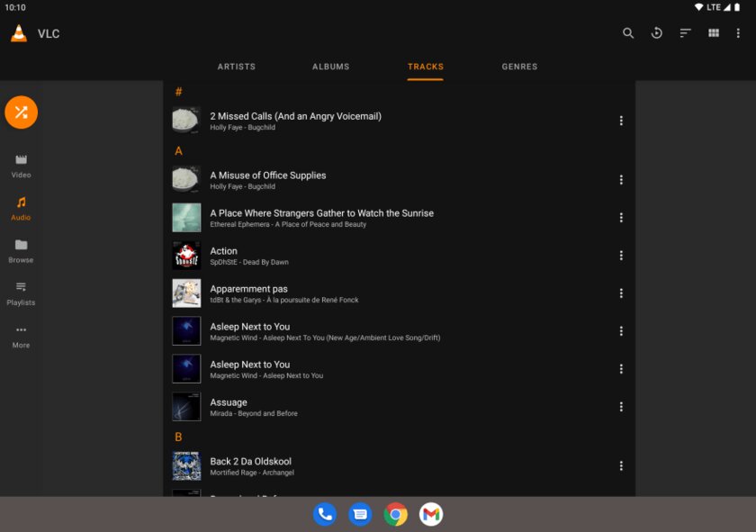The image size is (756, 532).
Task: Switch to grid display mode
Action: [x=714, y=33]
